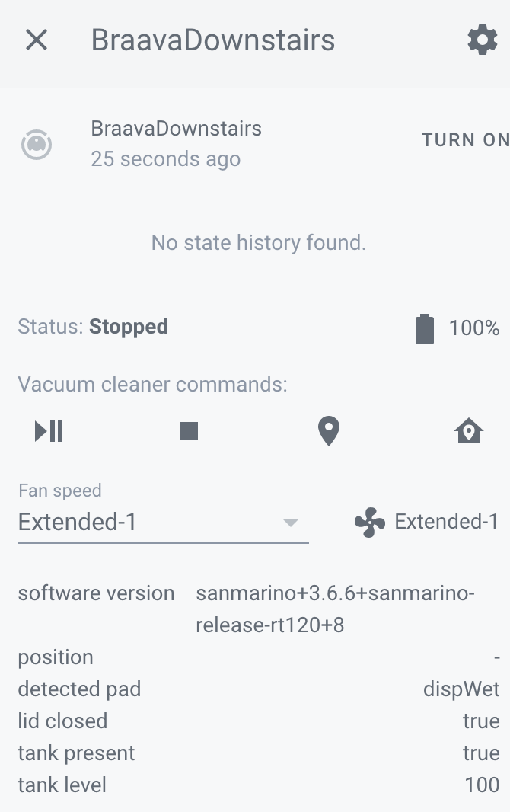This screenshot has height=812, width=510.
Task: Open entity settings gear
Action: point(483,40)
